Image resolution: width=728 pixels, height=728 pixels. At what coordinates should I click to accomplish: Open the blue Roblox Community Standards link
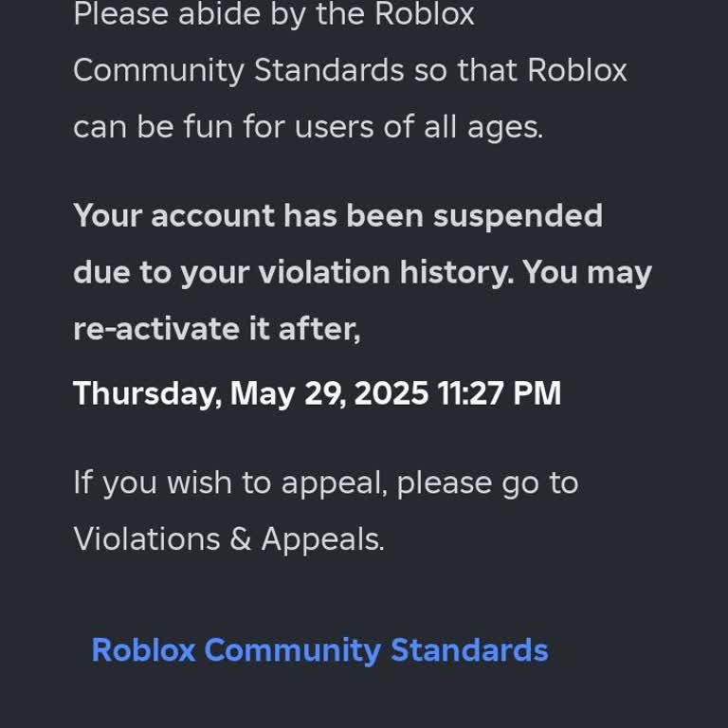pos(319,650)
